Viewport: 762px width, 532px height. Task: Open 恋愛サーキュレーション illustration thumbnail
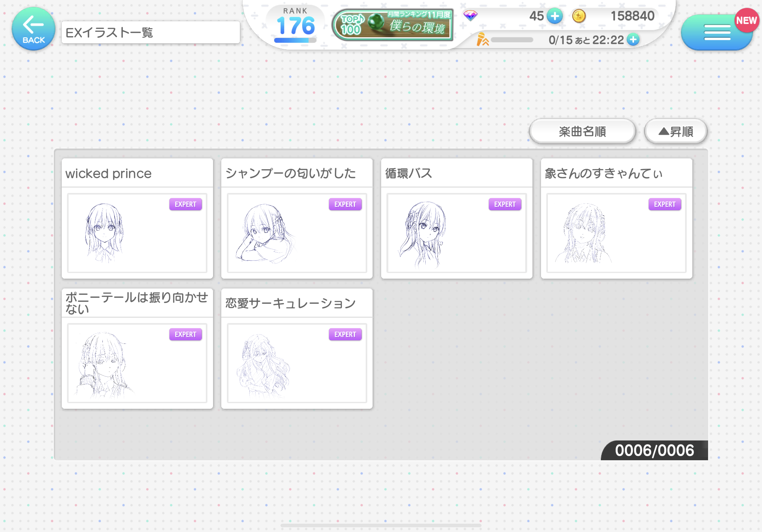(297, 363)
